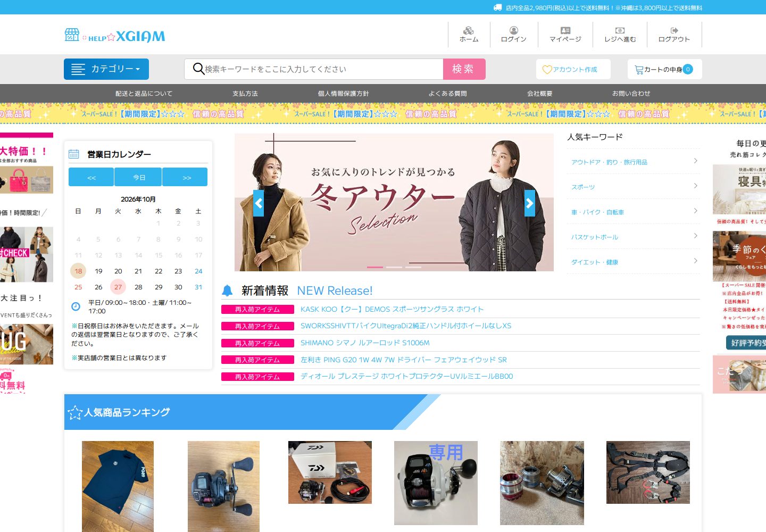The height and width of the screenshot is (532, 766).
Task: Go to ホーム via home icon
Action: 469,30
